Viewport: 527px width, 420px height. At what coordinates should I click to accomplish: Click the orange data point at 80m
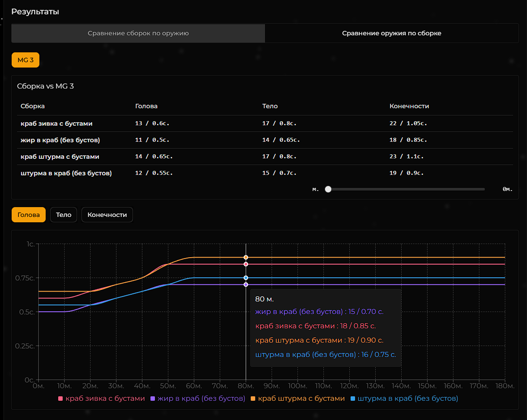(x=246, y=257)
